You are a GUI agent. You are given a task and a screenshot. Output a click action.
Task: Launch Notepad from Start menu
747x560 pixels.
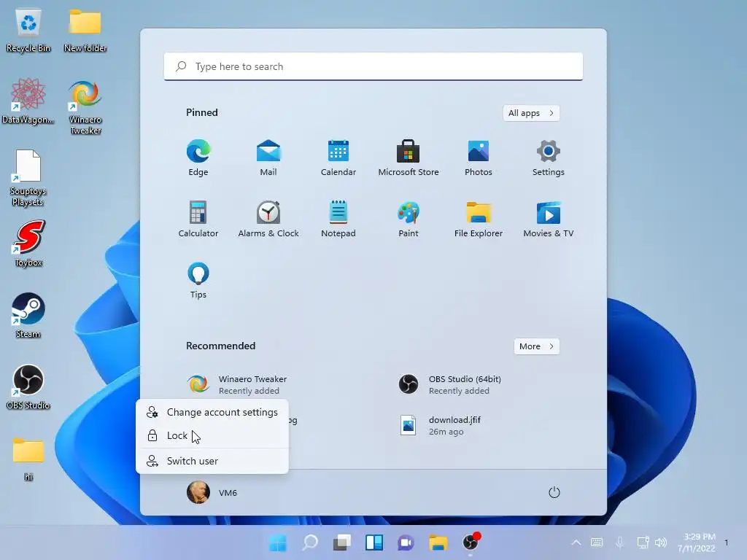point(338,219)
